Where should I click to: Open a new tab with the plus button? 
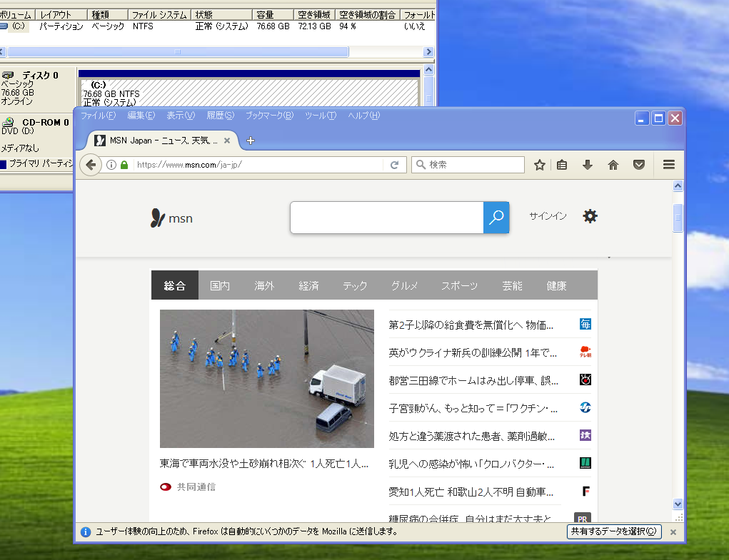tap(251, 141)
